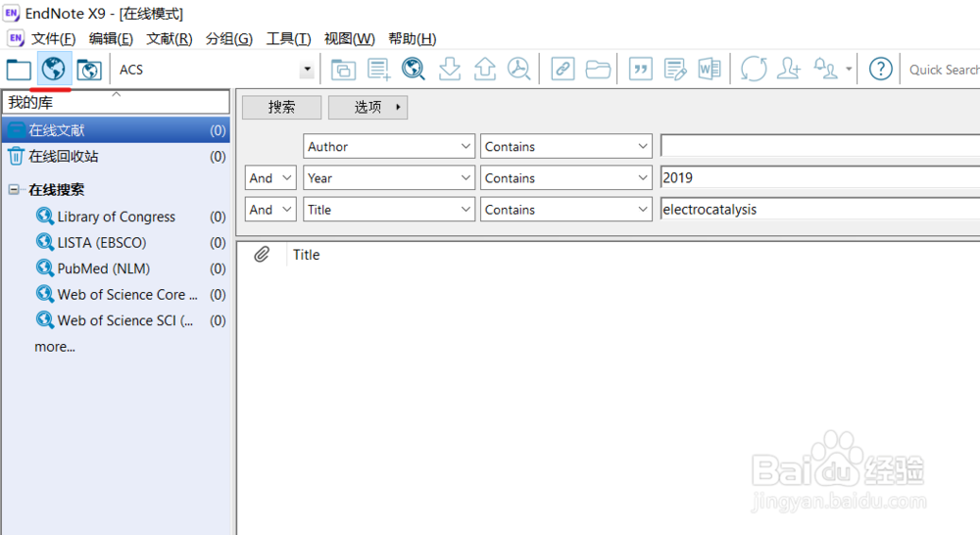Open the 工具(T) menu

tap(288, 39)
